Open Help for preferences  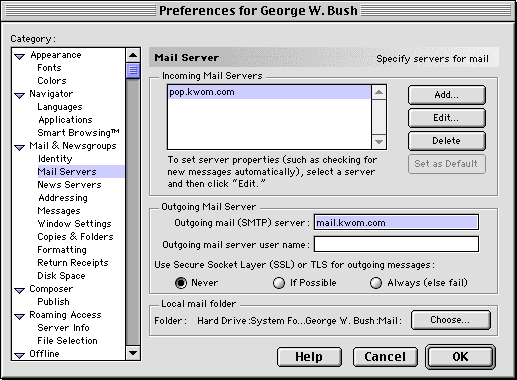click(309, 357)
